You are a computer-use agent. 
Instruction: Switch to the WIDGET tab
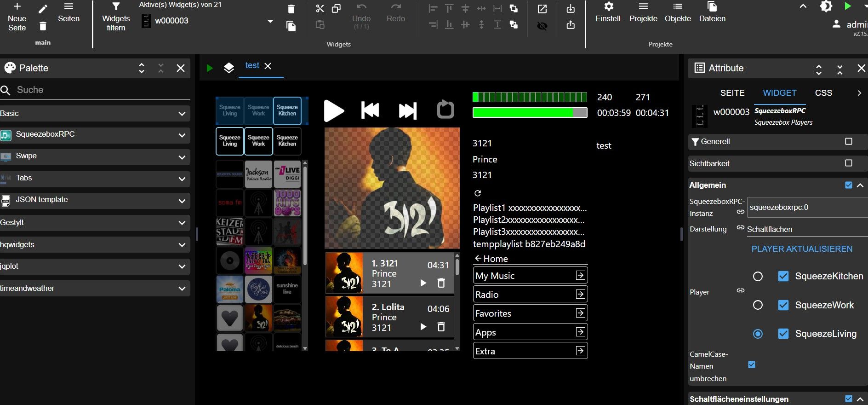click(780, 93)
